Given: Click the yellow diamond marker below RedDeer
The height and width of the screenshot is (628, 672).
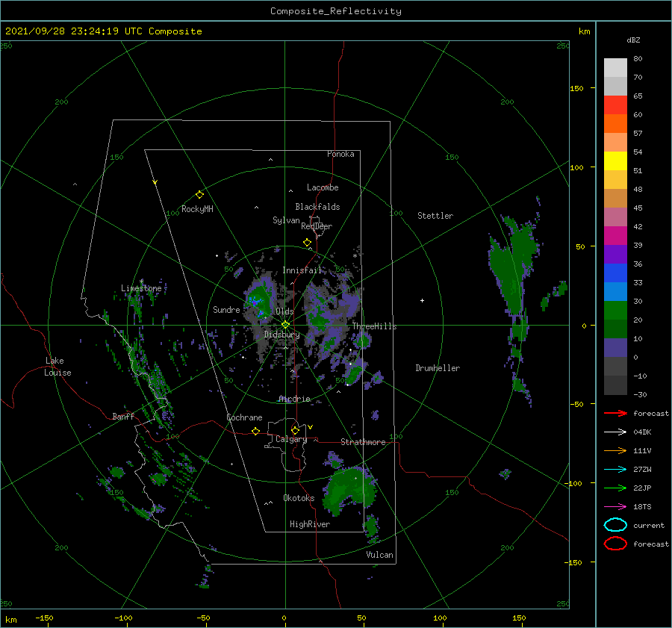Looking at the screenshot, I should pyautogui.click(x=307, y=243).
